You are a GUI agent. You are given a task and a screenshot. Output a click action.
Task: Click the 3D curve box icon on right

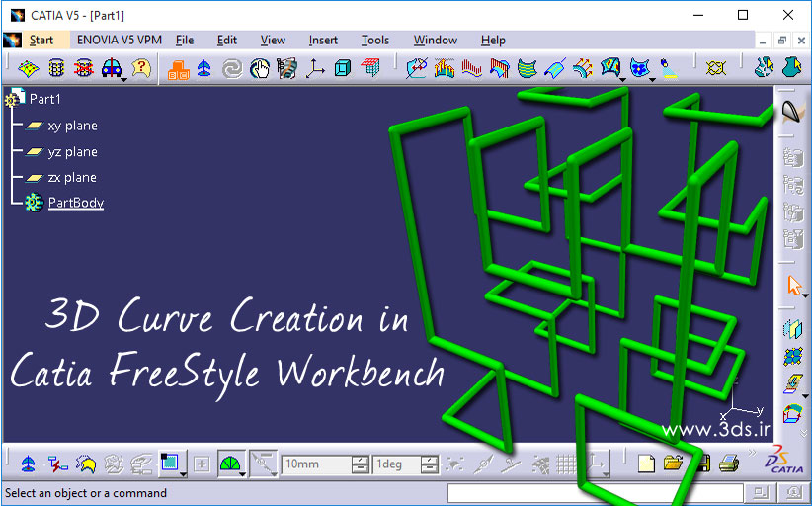coord(792,413)
